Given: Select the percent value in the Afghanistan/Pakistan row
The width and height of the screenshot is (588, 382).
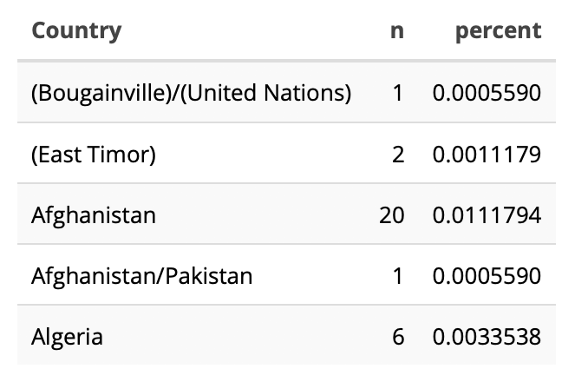Looking at the screenshot, I should point(487,276).
